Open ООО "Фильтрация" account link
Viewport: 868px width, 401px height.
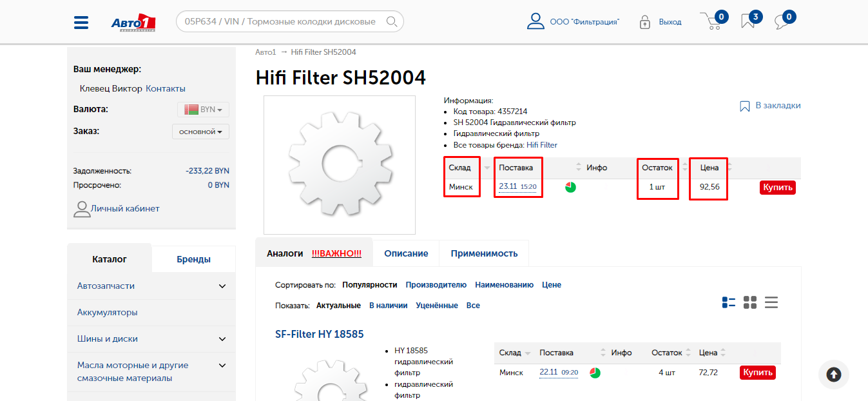[x=584, y=22]
